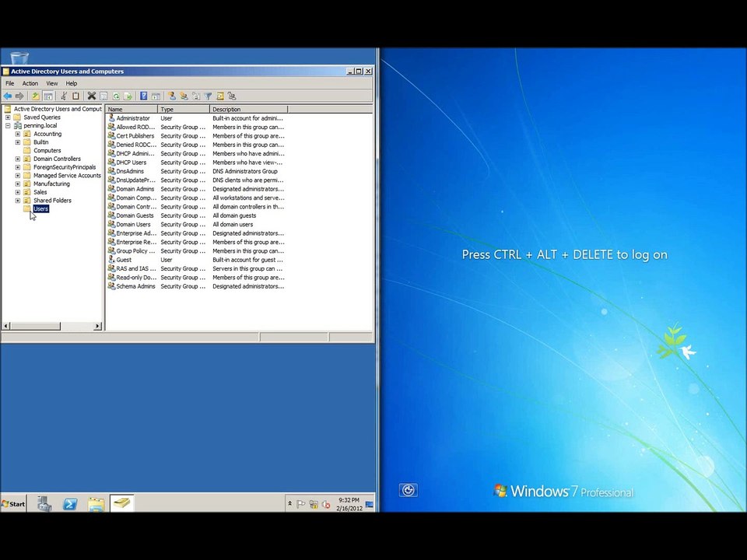Select the Guest user row

pyautogui.click(x=196, y=260)
